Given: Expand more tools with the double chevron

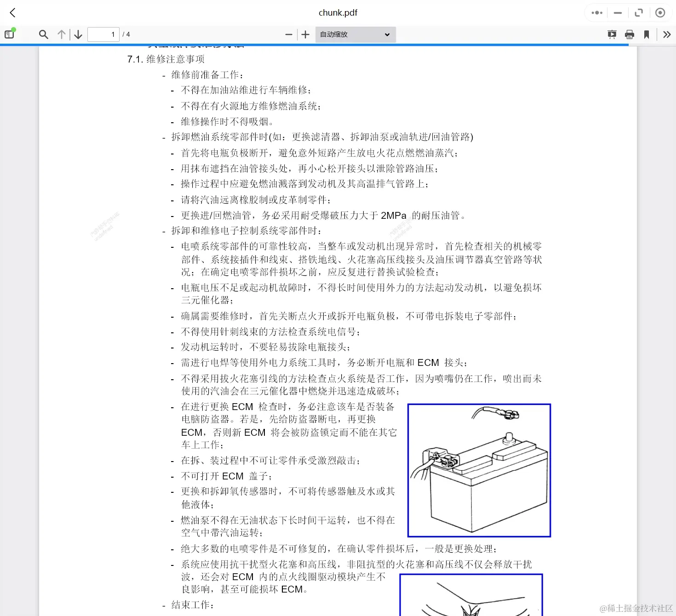Looking at the screenshot, I should (667, 34).
